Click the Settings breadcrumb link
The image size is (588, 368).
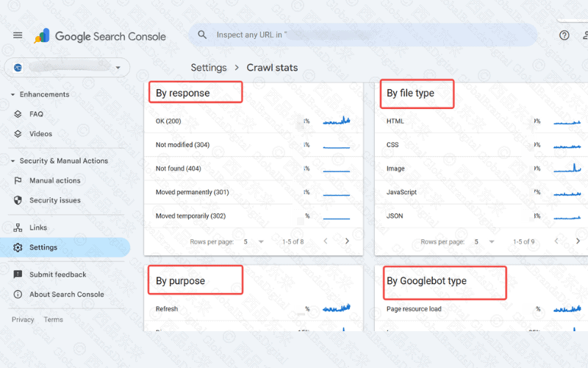pyautogui.click(x=209, y=68)
